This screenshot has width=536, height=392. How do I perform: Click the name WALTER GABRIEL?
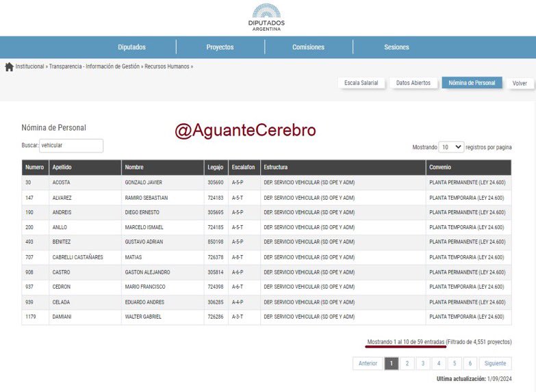pos(143,317)
